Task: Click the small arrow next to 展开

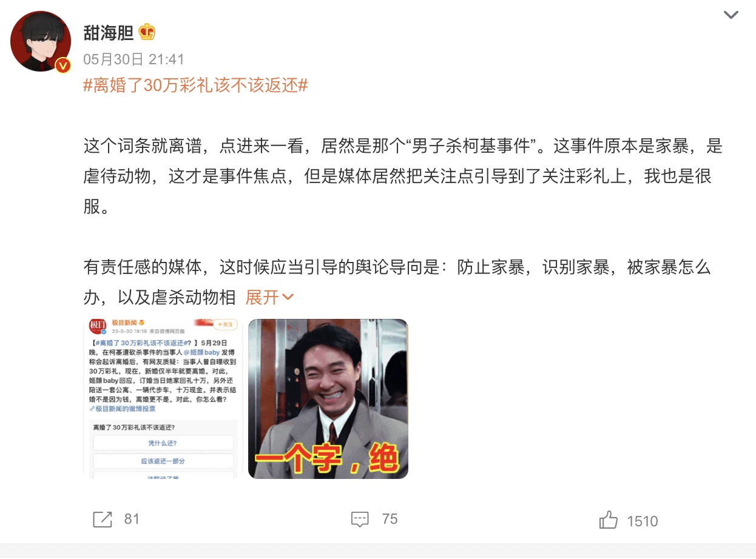Action: (288, 297)
